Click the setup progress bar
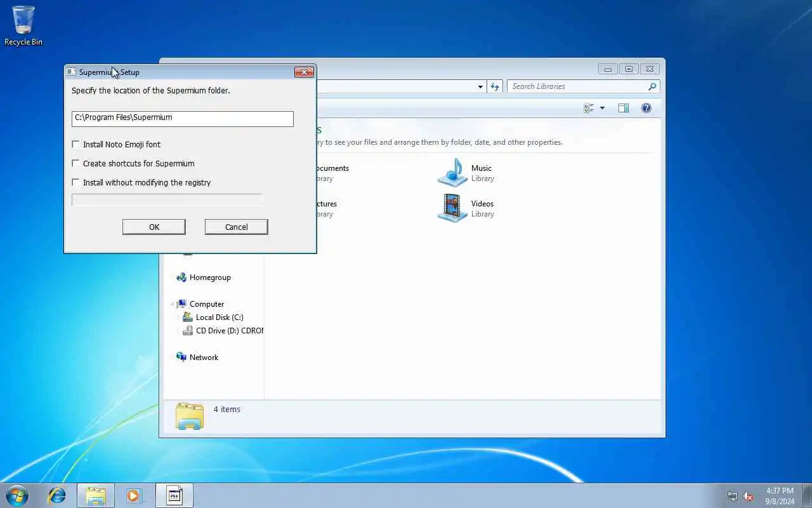812x508 pixels. coord(167,200)
